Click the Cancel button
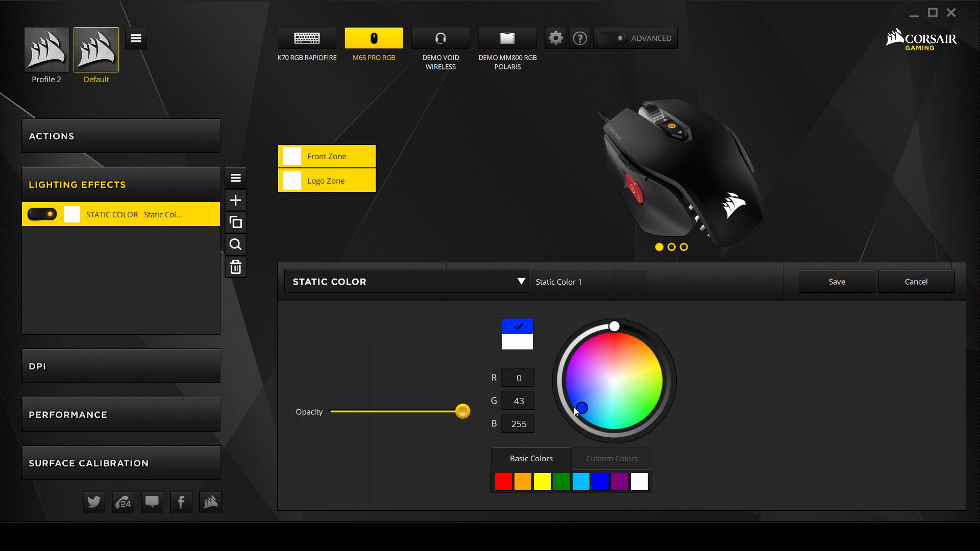 (x=916, y=281)
